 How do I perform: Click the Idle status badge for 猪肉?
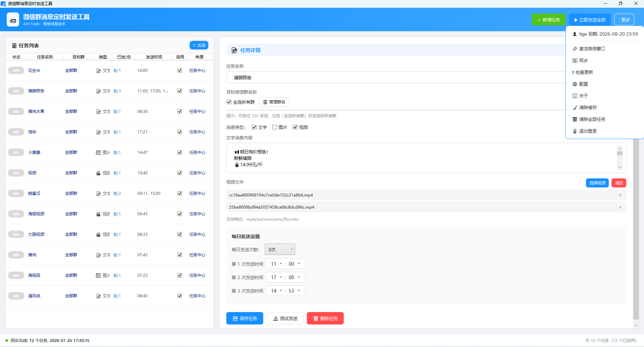click(x=16, y=255)
